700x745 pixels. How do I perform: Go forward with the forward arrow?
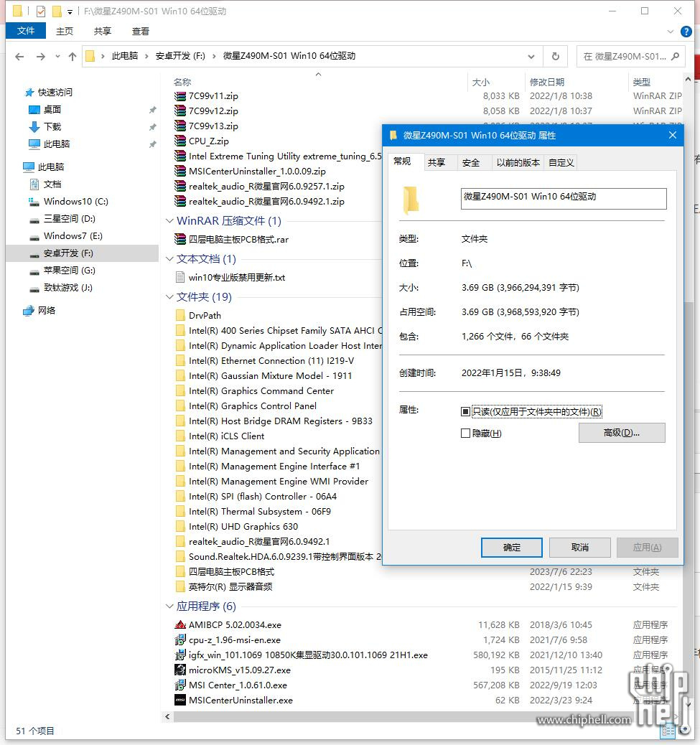click(x=41, y=57)
